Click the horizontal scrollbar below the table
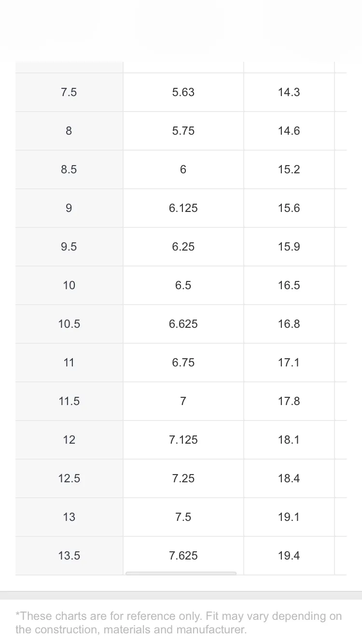This screenshot has width=362, height=644. [x=181, y=574]
